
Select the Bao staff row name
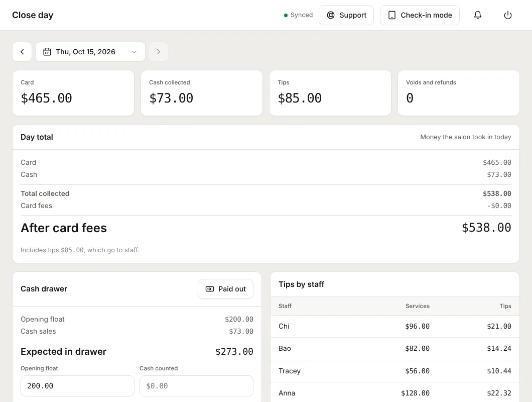(285, 348)
